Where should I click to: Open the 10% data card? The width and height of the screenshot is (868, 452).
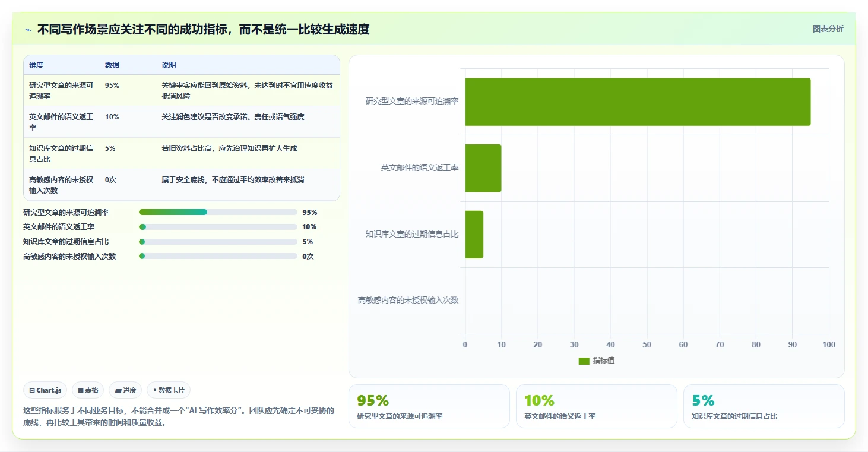[597, 406]
